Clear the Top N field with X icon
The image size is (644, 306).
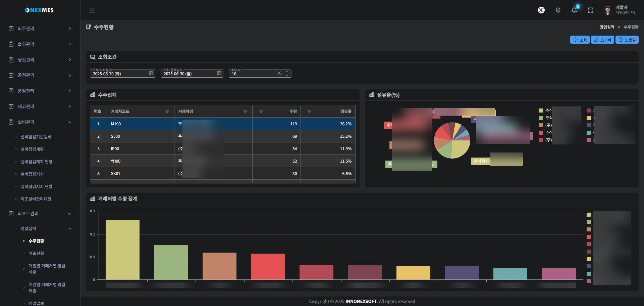tap(279, 73)
